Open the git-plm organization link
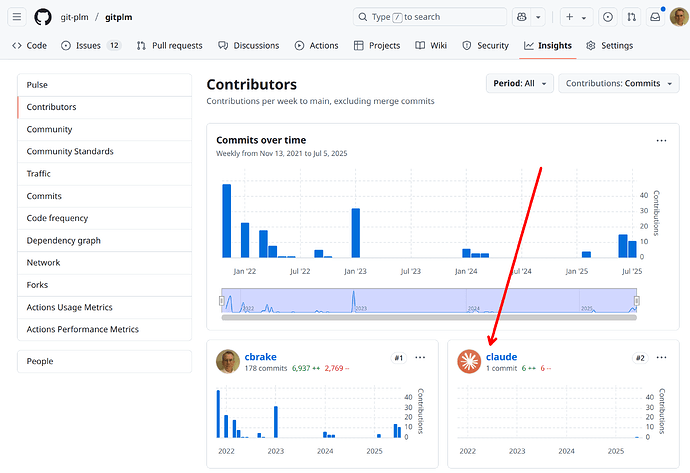The width and height of the screenshot is (690, 473). click(x=74, y=17)
